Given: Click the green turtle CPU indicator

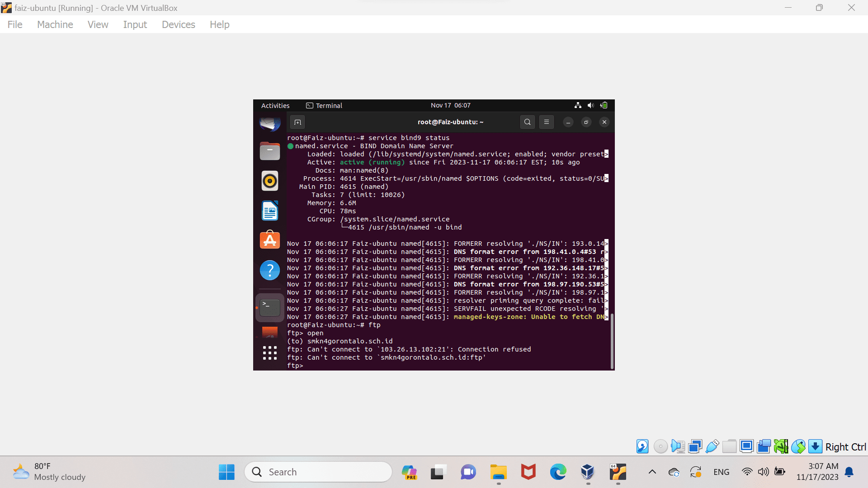Looking at the screenshot, I should (781, 446).
